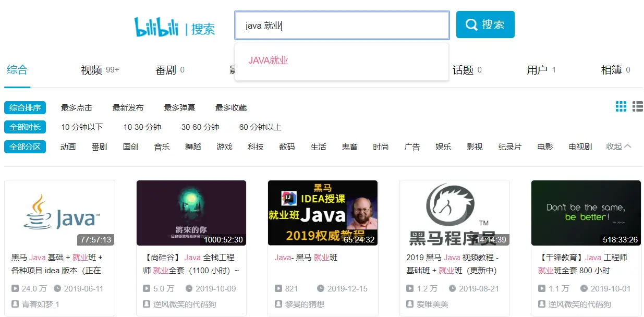Screen dimensions: 644x317
Task: Open the 黑马程序员 logo video thumbnail
Action: click(455, 213)
